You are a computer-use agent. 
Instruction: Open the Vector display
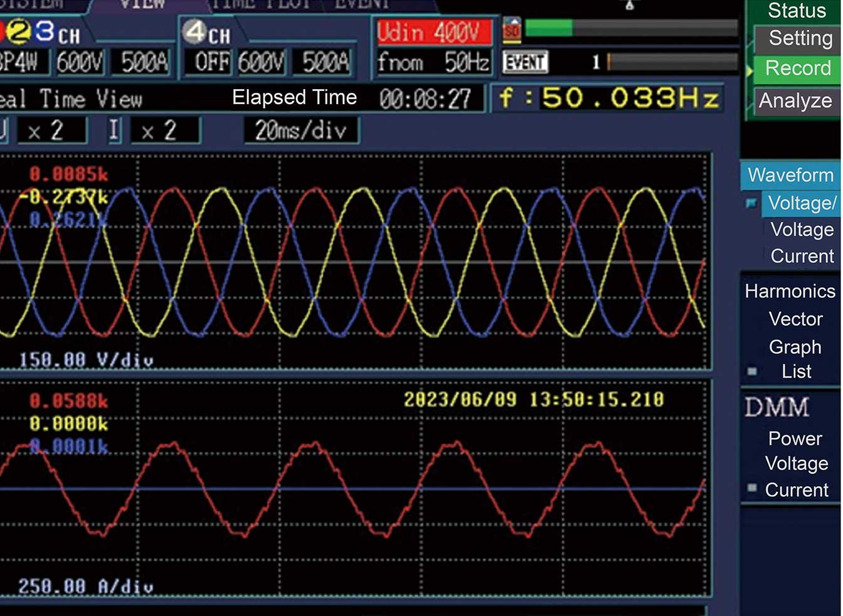(795, 319)
